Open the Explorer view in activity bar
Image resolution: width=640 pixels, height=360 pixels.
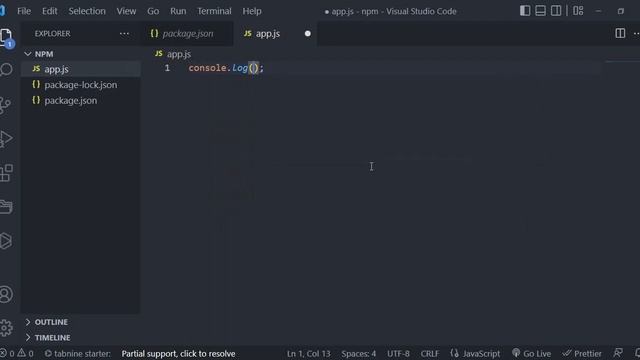[x=6, y=38]
